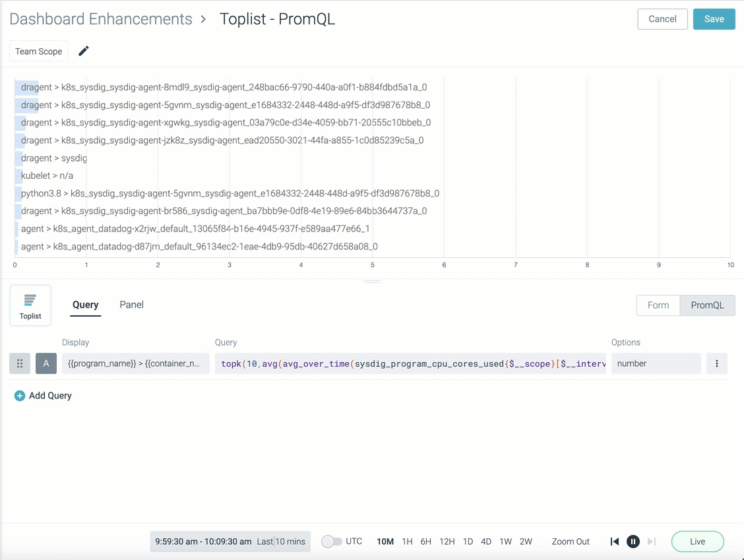Click the Toplist - PromQL panel title
This screenshot has width=744, height=560.
point(277,19)
